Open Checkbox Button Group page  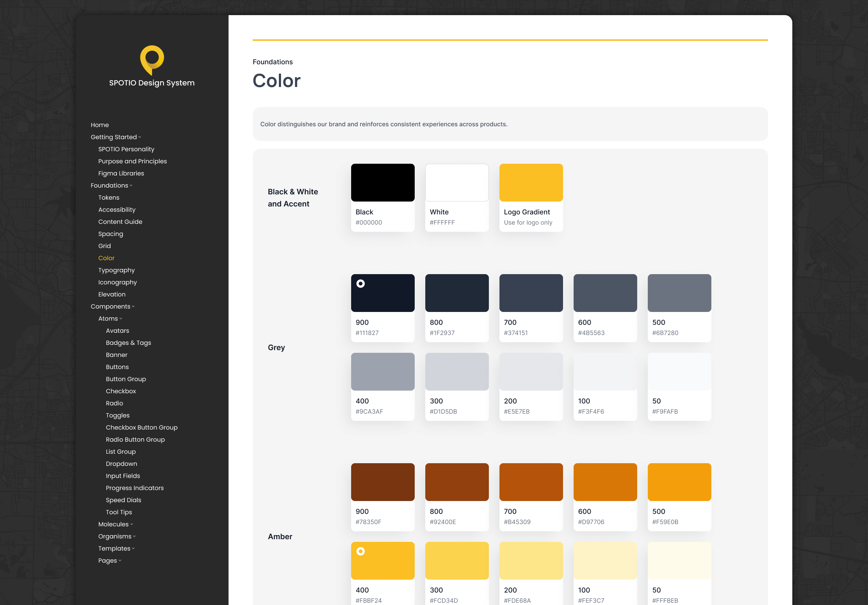coord(142,427)
